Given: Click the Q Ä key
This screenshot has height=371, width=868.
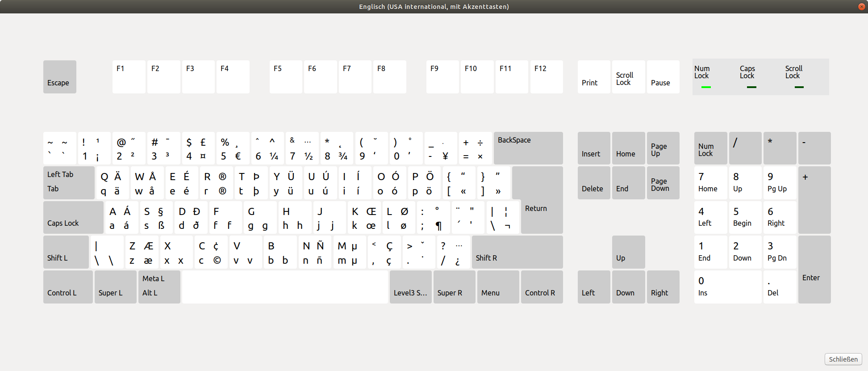Looking at the screenshot, I should click(113, 183).
